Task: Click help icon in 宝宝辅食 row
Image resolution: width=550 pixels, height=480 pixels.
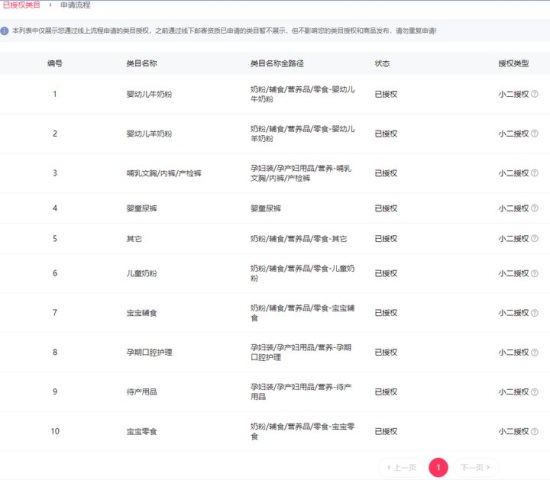Action: pos(535,313)
